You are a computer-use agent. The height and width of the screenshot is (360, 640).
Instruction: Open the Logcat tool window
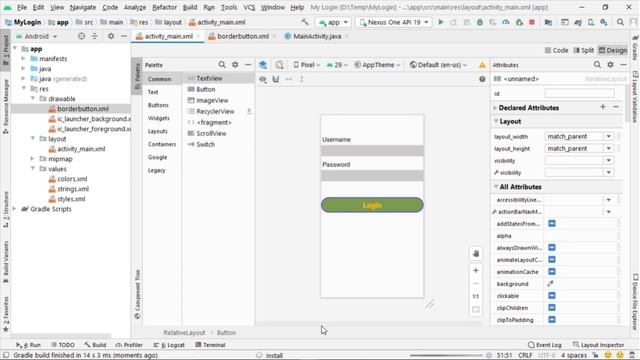pos(169,345)
